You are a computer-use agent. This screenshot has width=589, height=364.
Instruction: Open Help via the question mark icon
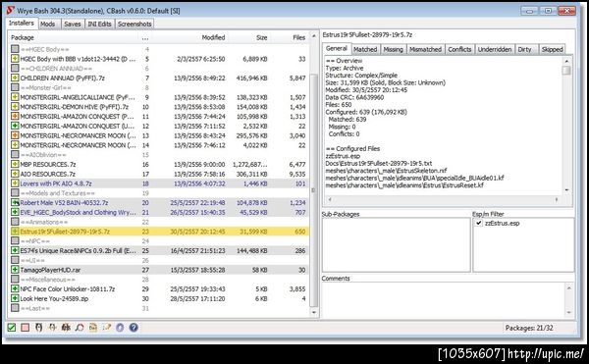coord(134,328)
